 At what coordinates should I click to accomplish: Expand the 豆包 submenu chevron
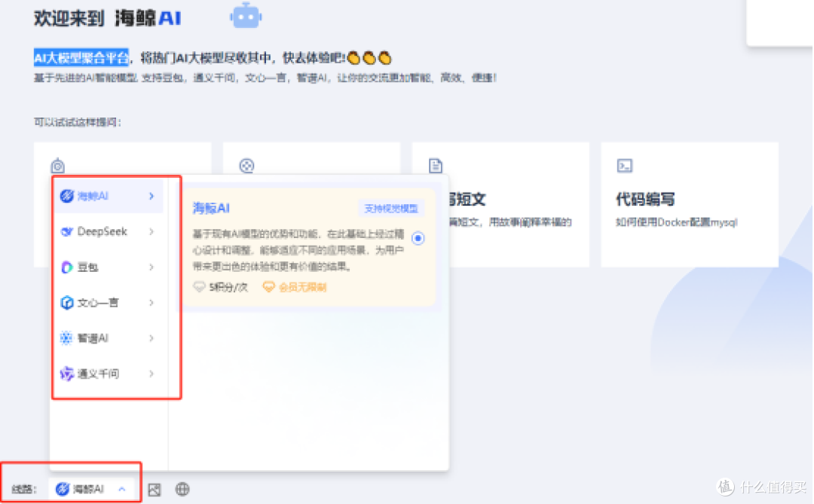pyautogui.click(x=151, y=267)
